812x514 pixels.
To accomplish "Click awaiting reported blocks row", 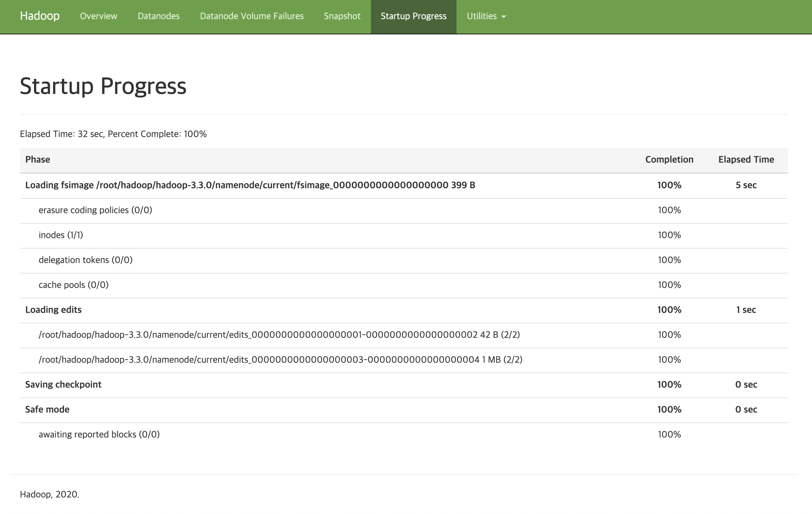I will coord(99,435).
